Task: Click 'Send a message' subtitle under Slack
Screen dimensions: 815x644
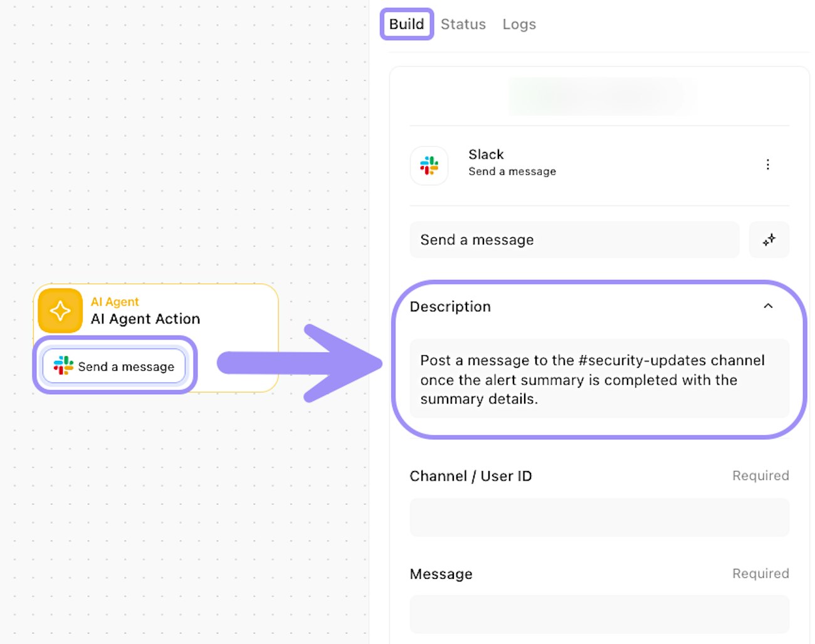Action: tap(512, 172)
